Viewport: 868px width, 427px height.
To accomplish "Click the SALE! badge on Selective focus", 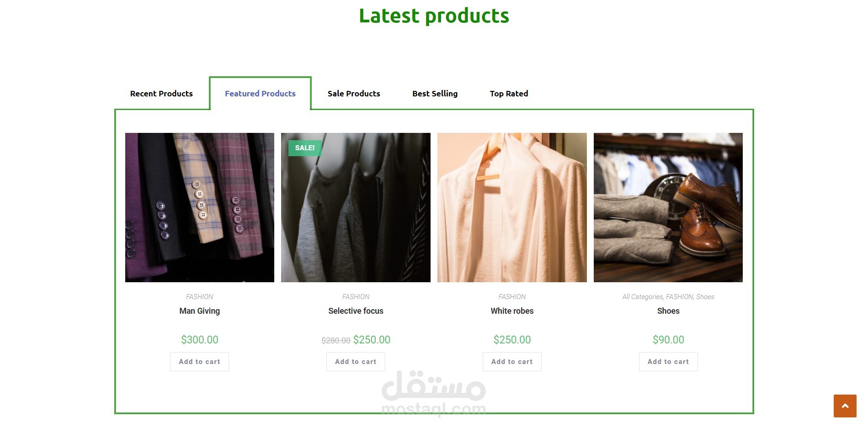I will click(x=305, y=148).
